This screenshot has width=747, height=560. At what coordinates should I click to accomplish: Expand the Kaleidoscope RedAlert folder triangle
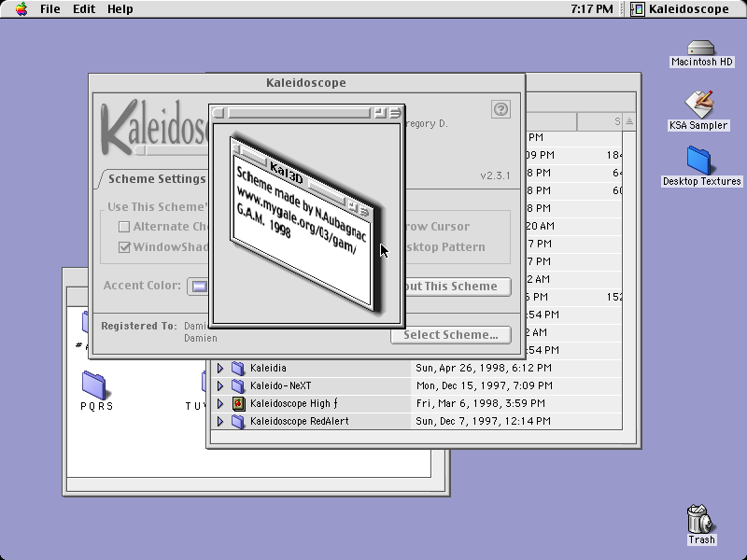click(x=220, y=422)
